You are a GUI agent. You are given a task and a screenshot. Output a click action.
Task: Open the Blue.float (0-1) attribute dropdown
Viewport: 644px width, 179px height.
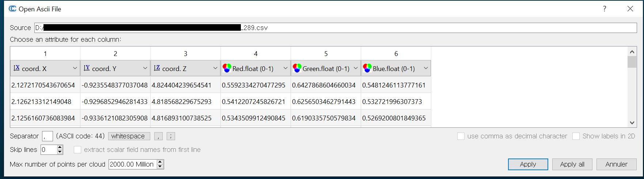[396, 68]
